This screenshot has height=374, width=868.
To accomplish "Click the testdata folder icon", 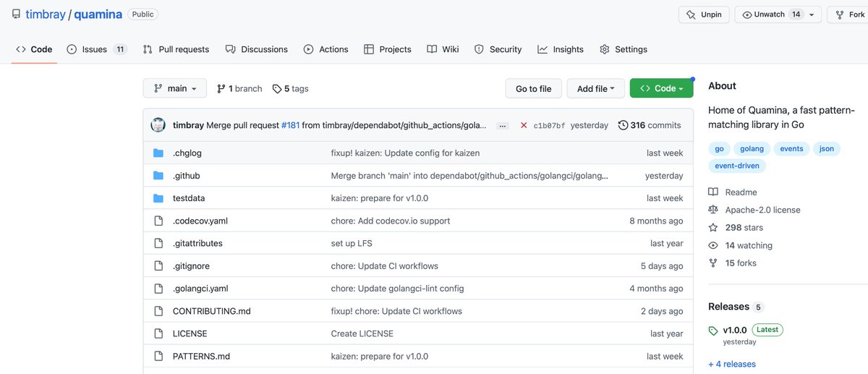I will coord(158,198).
